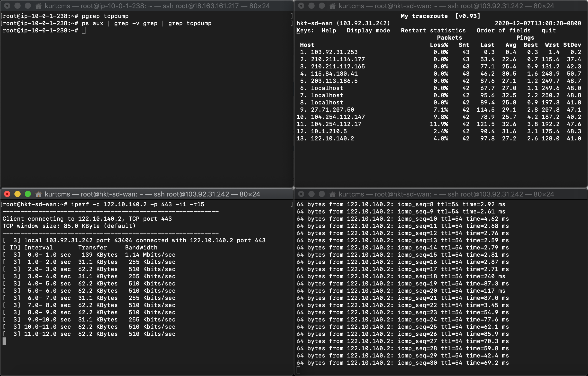Click the proxy icon in the iperf terminal title bar

[x=38, y=194]
